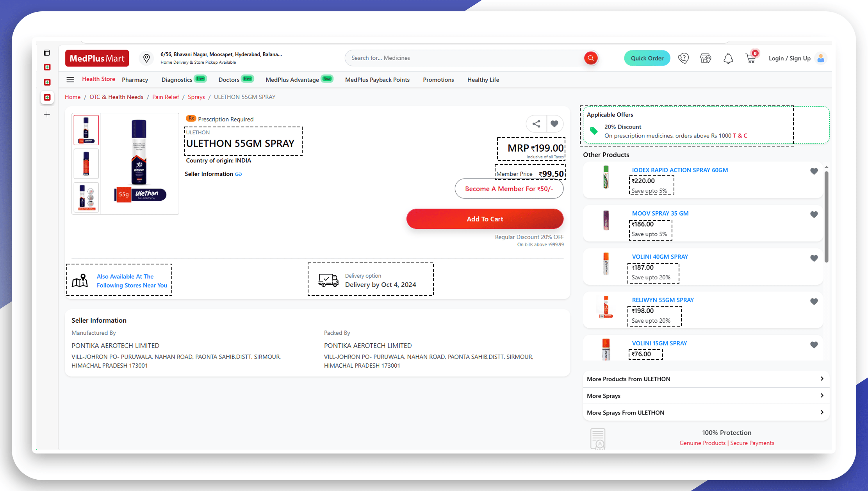The height and width of the screenshot is (491, 868).
Task: Select the active MedPlus sidebar tab icon
Action: point(47,97)
